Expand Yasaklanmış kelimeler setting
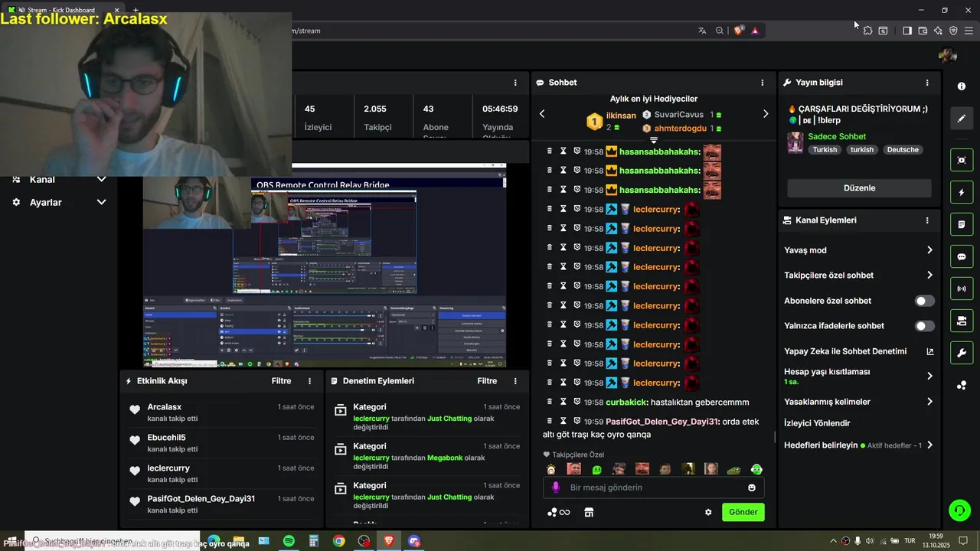Viewport: 980px width, 551px height. click(929, 402)
